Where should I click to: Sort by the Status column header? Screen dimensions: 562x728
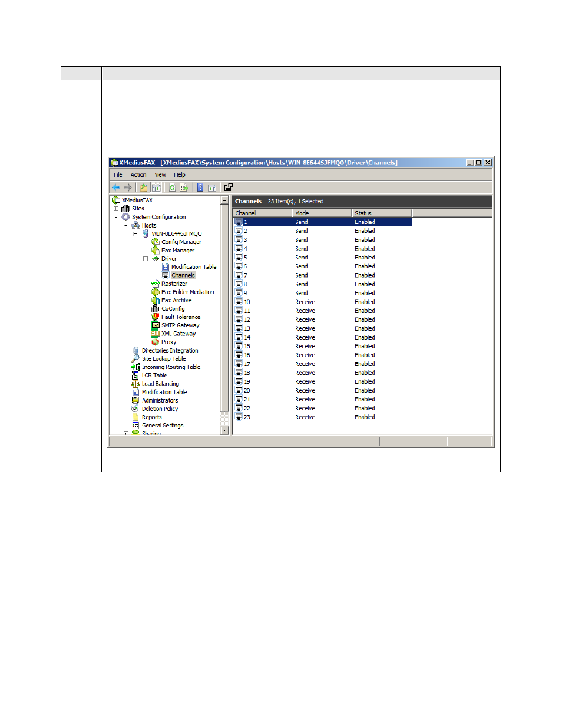382,213
